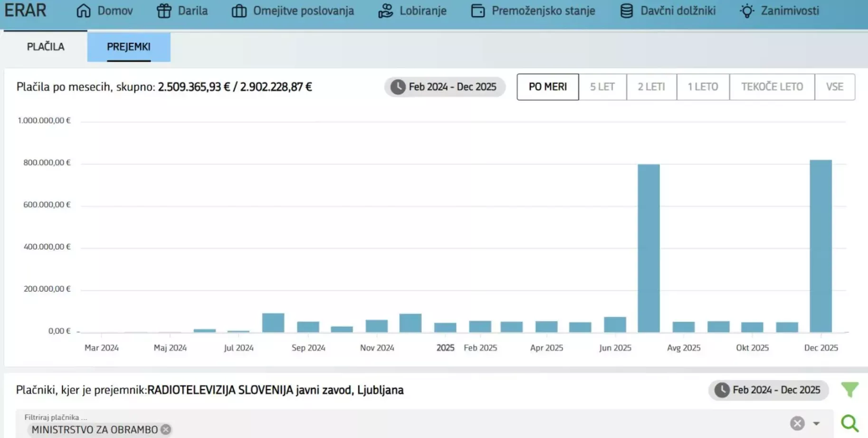This screenshot has width=868, height=438.
Task: Select the VSE range button
Action: click(835, 87)
